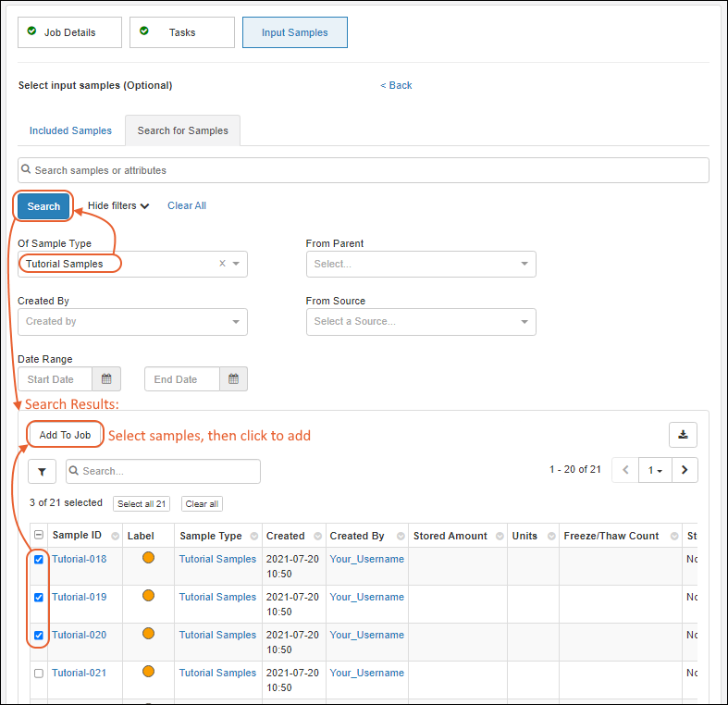Click the Back link
The image size is (728, 705).
coord(396,85)
